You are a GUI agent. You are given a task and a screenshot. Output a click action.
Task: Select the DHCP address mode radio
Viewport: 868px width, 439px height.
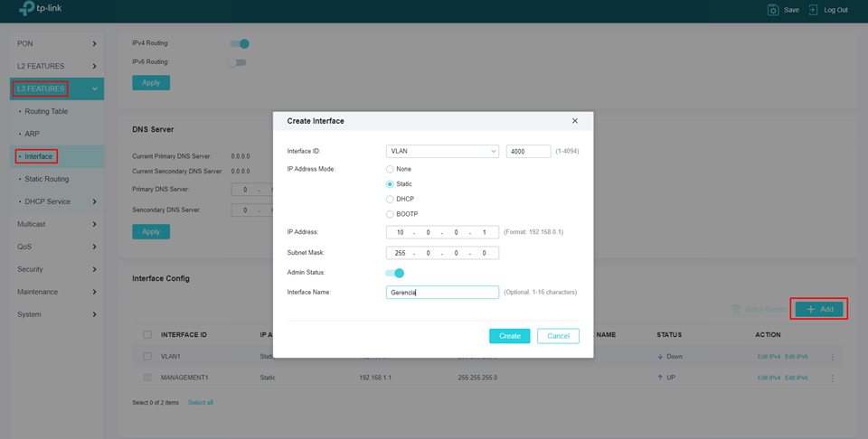391,199
